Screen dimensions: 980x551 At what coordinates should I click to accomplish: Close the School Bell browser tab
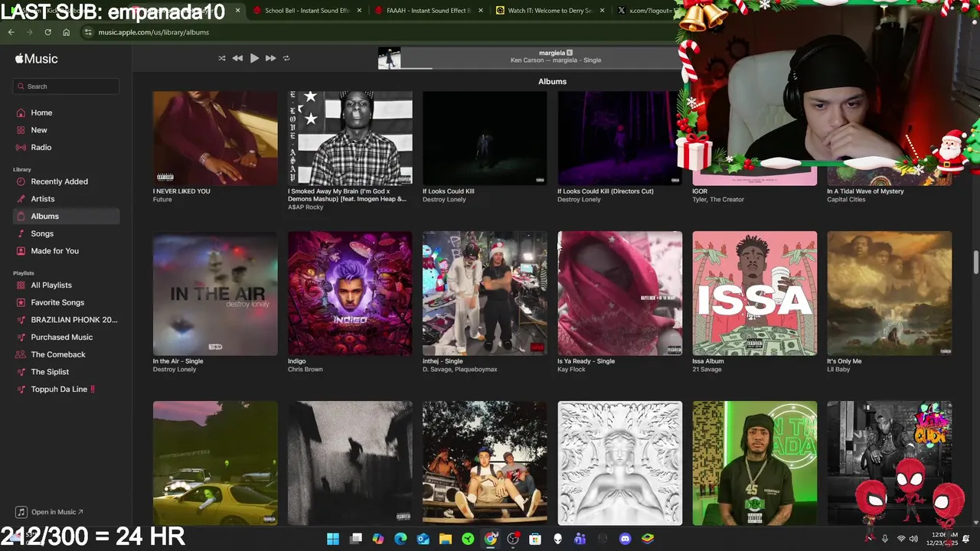(358, 11)
